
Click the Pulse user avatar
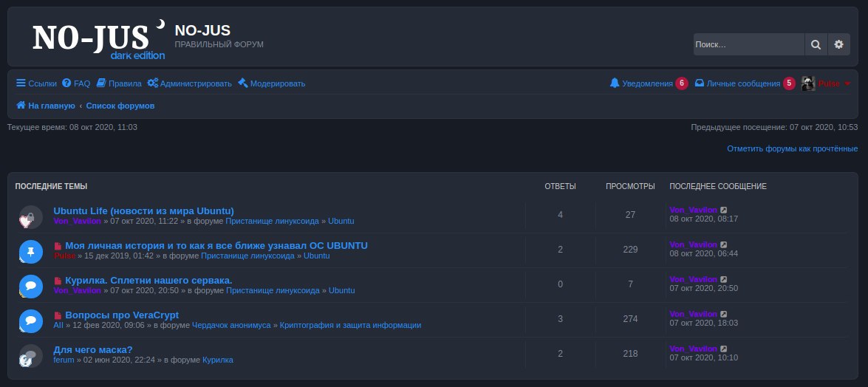(808, 83)
